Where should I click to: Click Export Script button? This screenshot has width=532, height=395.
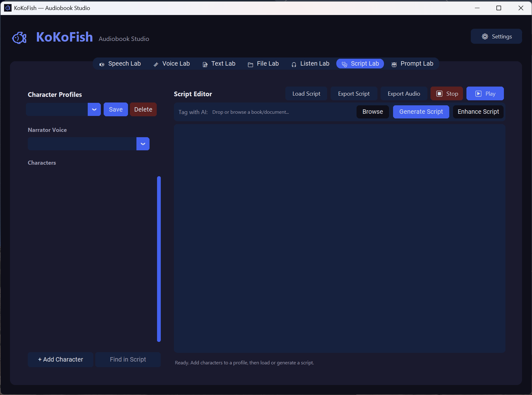point(354,94)
